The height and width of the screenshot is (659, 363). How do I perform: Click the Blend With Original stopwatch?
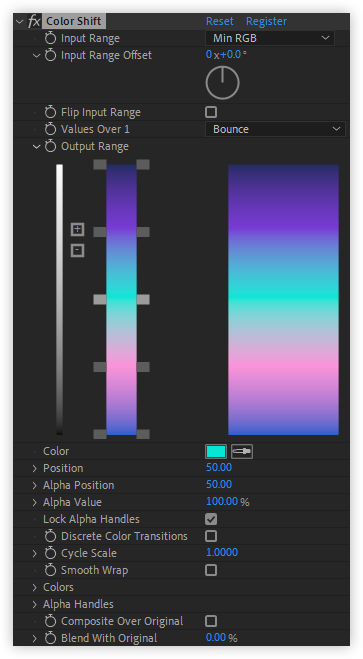pos(50,638)
